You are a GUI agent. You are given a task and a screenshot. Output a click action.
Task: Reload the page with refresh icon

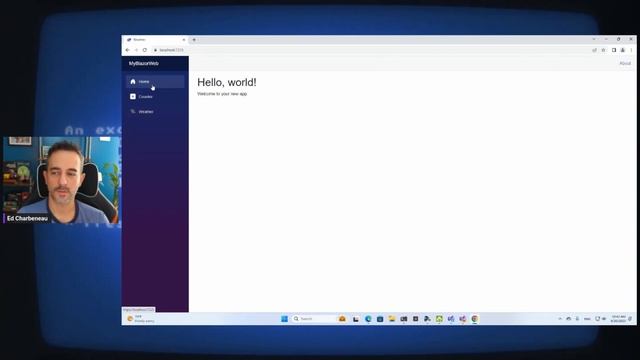pyautogui.click(x=145, y=50)
